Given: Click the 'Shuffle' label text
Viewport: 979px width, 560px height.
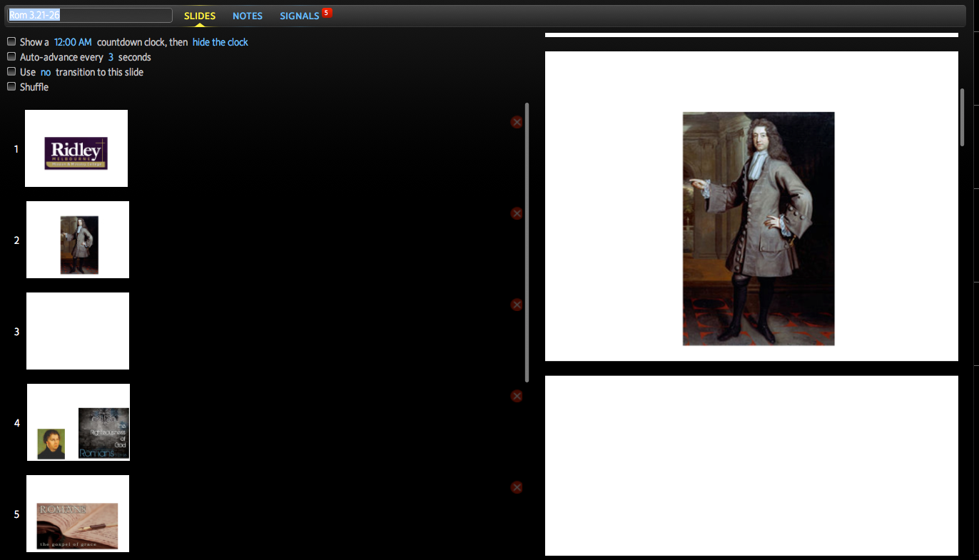Looking at the screenshot, I should pyautogui.click(x=34, y=87).
